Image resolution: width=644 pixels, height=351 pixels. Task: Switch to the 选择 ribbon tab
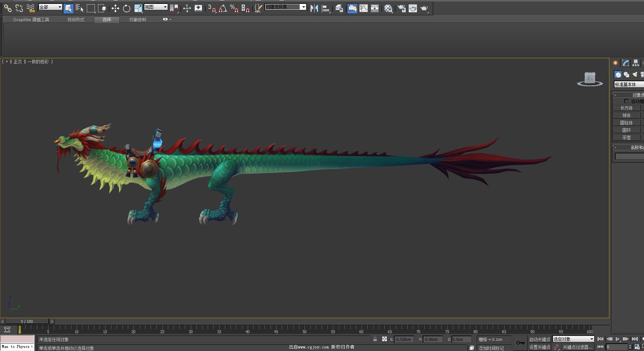point(107,20)
